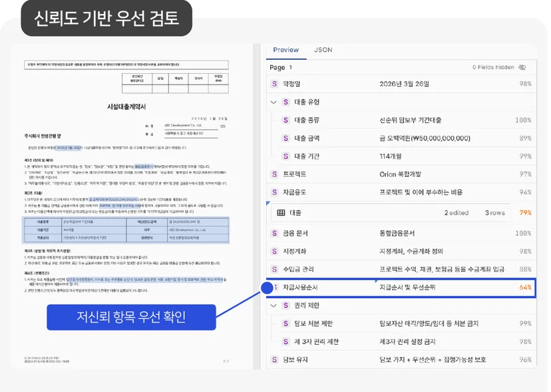
Task: Click the 0 Fields hidden label
Action: pyautogui.click(x=493, y=67)
